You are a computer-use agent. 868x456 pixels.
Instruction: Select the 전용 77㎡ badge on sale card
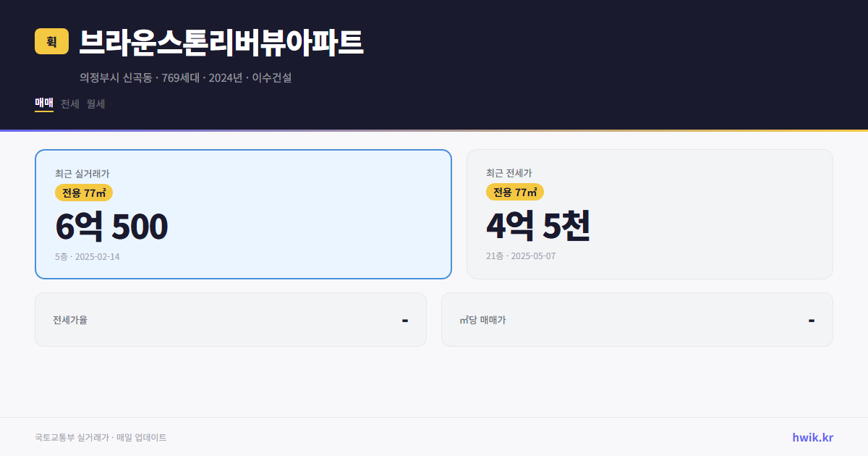(82, 193)
